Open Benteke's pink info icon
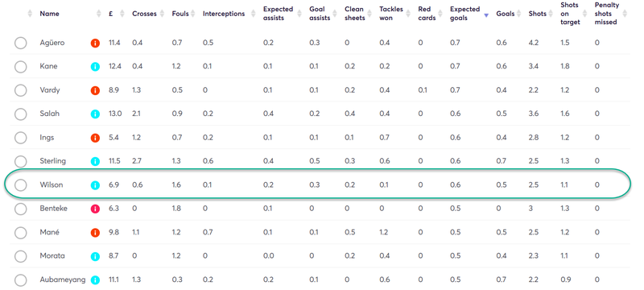This screenshot has height=290, width=644. (x=95, y=209)
